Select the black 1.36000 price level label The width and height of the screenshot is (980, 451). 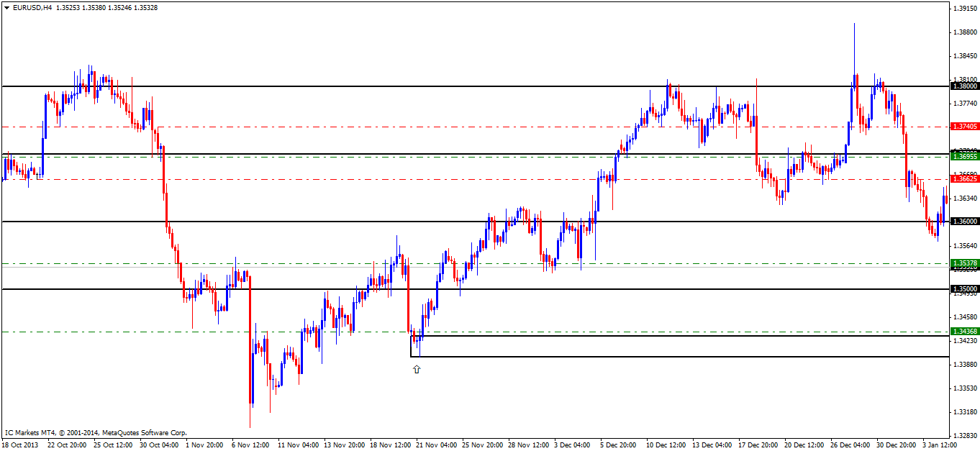[x=965, y=222]
